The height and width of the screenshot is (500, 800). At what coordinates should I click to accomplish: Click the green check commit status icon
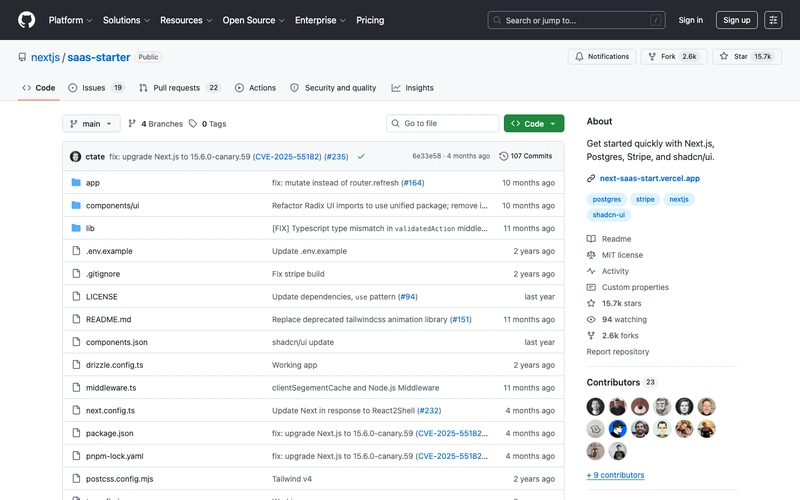[x=361, y=156]
